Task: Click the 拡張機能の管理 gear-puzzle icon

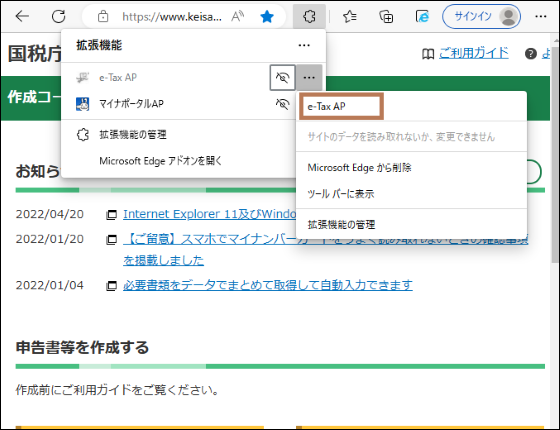Action: click(x=82, y=135)
